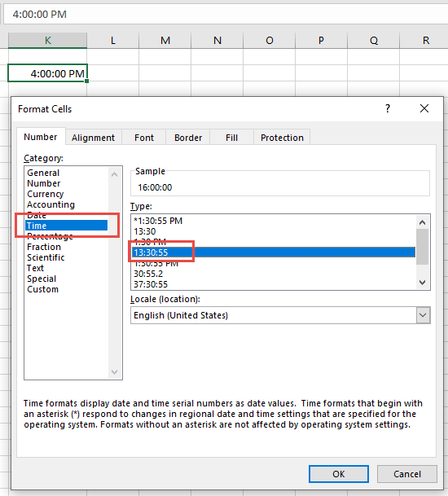Pick the Fraction category

click(x=44, y=247)
